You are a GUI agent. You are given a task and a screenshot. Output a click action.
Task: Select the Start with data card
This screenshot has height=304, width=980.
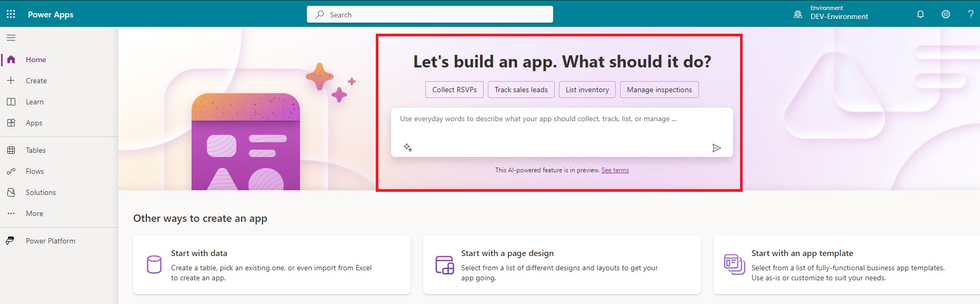point(272,264)
